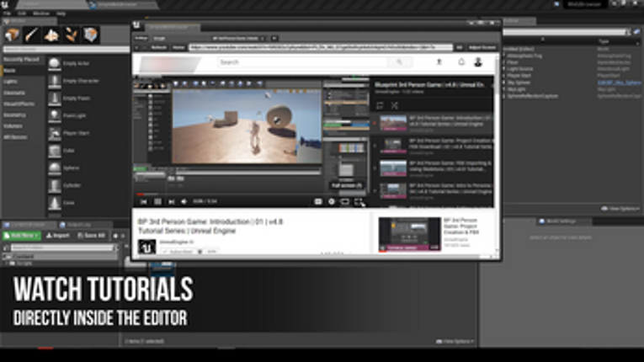Viewport: 644px width, 362px height.
Task: Enter full screen in video player
Action: (x=358, y=202)
